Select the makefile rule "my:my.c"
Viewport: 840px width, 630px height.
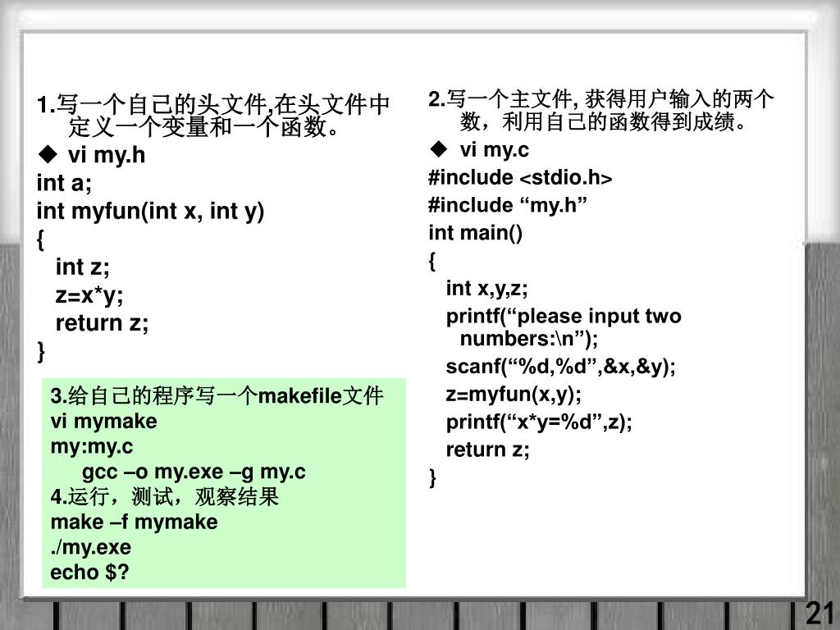tap(92, 447)
